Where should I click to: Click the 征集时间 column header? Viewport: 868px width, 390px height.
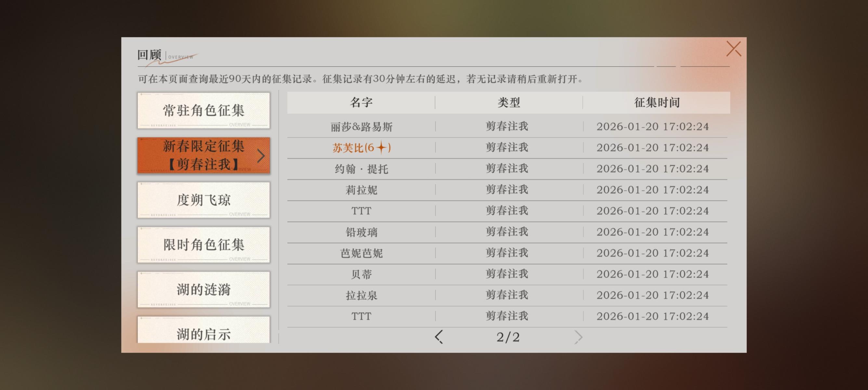(x=657, y=102)
